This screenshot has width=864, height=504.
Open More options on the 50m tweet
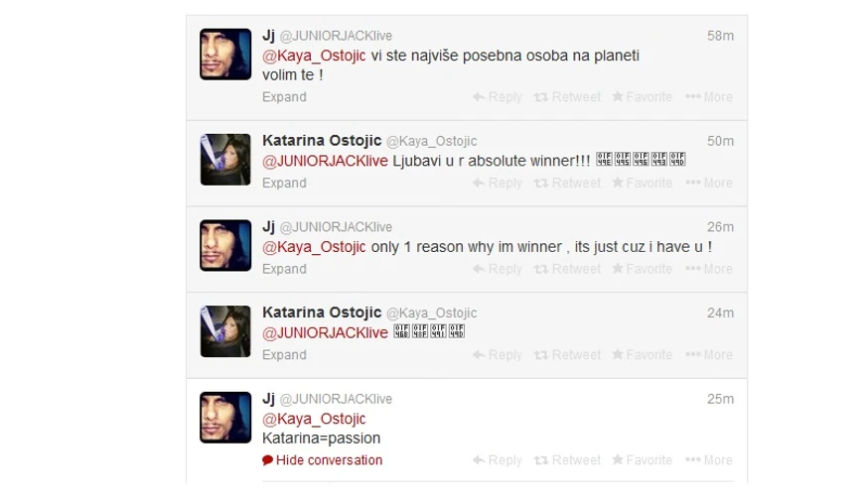point(709,183)
